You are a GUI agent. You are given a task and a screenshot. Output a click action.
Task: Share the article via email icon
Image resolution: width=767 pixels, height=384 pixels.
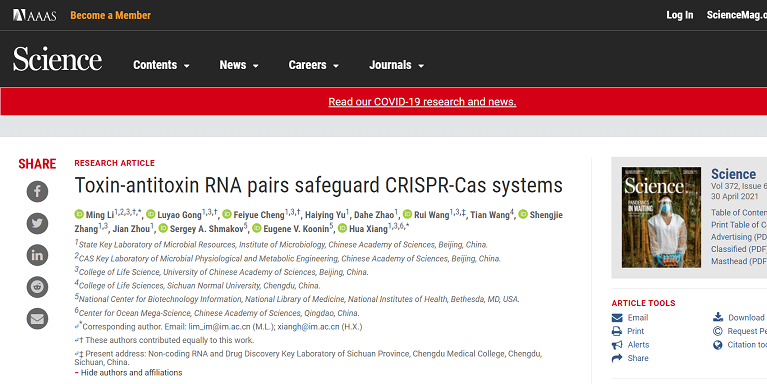[x=37, y=319]
